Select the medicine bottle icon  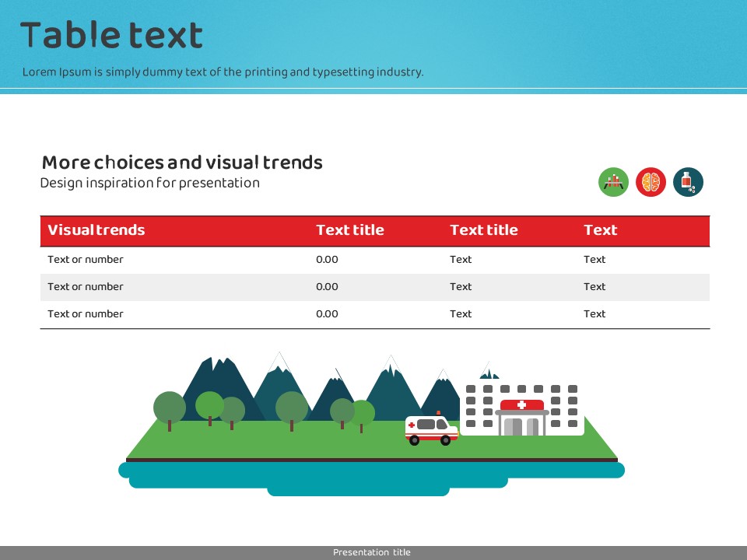coord(688,183)
